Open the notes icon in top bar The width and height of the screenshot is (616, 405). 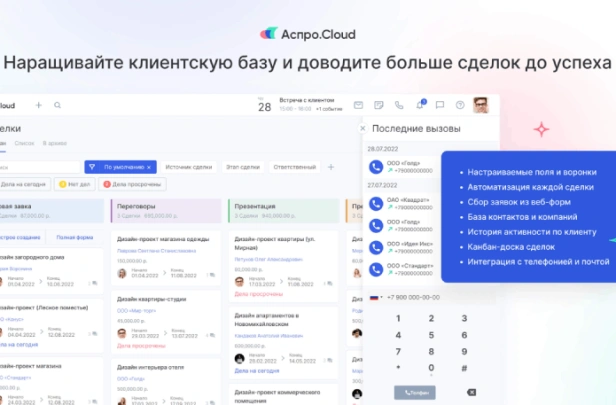[x=378, y=105]
